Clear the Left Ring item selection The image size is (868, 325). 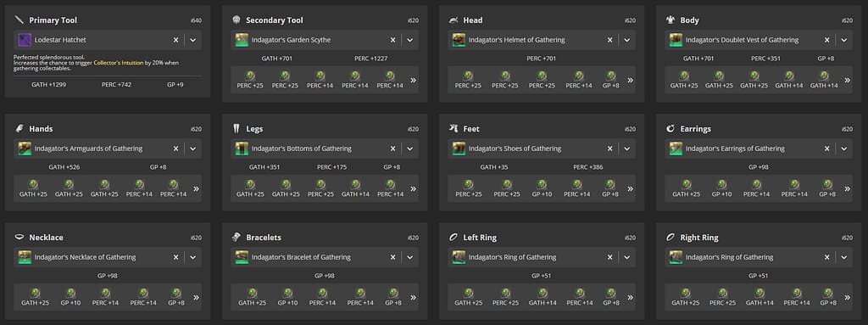coord(609,257)
